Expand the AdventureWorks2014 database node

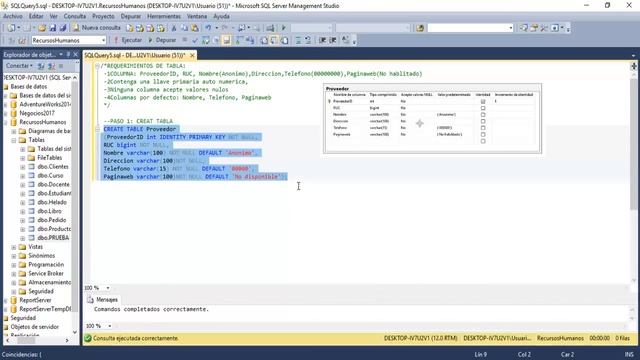click(x=6, y=104)
